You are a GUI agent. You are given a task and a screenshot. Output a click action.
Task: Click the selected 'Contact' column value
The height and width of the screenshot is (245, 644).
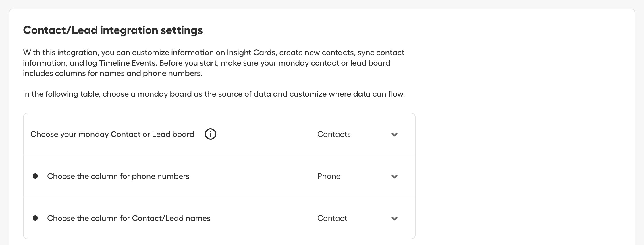(332, 218)
